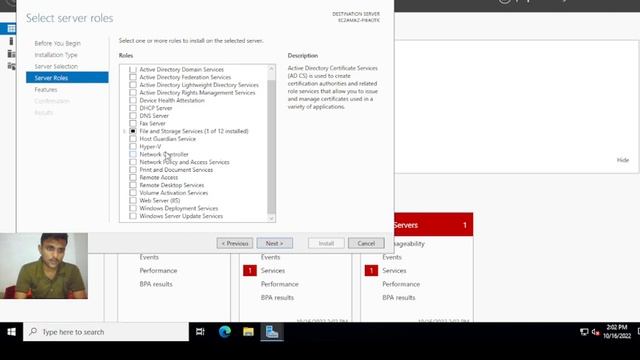The width and height of the screenshot is (640, 360).
Task: Open Server Selection wizard step
Action: point(56,66)
